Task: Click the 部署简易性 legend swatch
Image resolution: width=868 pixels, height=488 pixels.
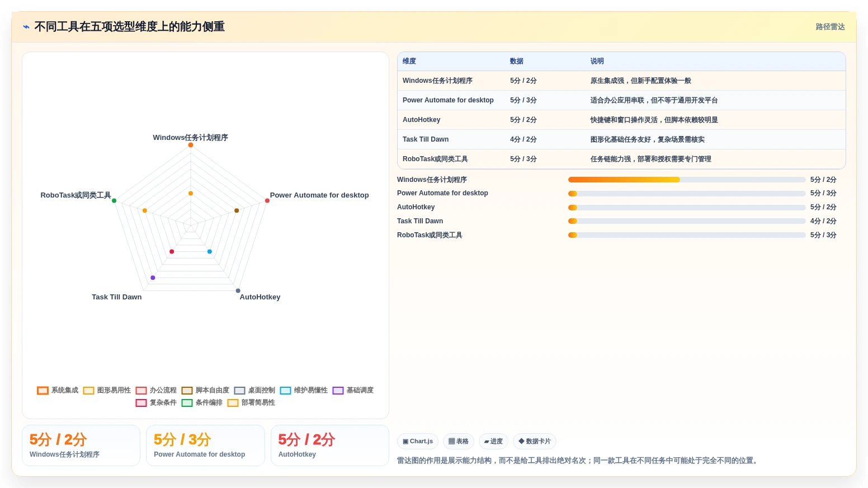Action: pyautogui.click(x=233, y=403)
